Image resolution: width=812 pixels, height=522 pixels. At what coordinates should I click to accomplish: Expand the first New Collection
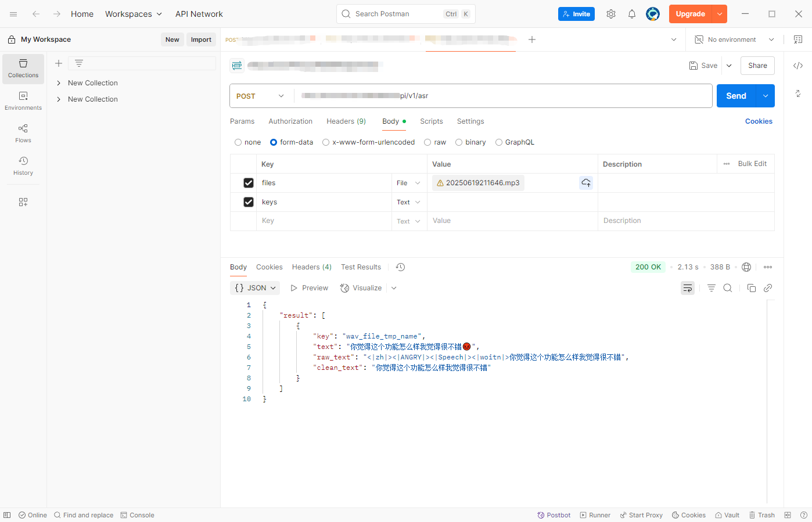pyautogui.click(x=59, y=83)
